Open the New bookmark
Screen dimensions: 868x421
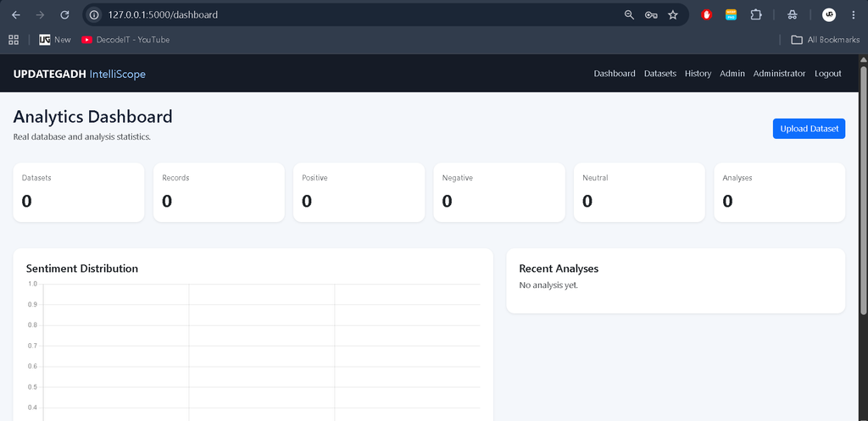click(55, 40)
